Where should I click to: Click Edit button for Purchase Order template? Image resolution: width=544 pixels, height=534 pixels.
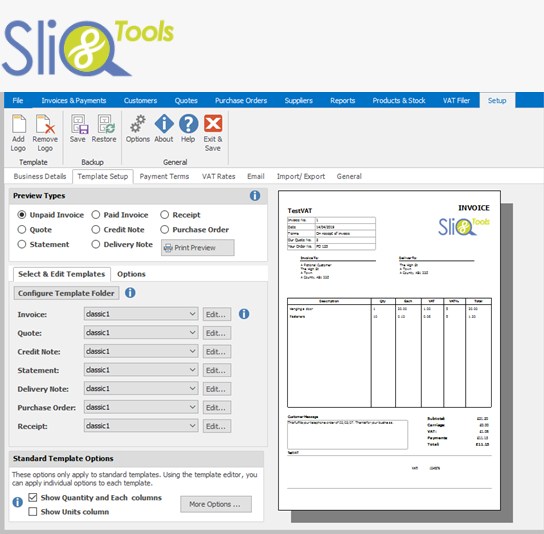[x=217, y=408]
